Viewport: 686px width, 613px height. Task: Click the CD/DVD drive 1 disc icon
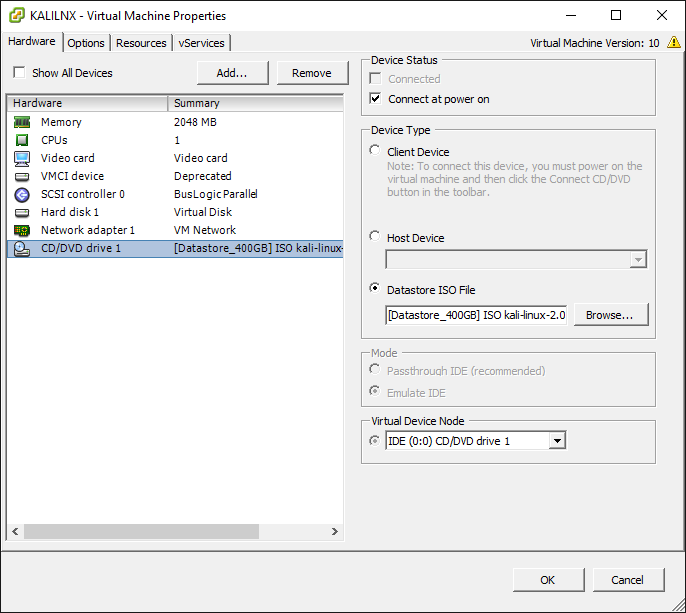pyautogui.click(x=22, y=249)
